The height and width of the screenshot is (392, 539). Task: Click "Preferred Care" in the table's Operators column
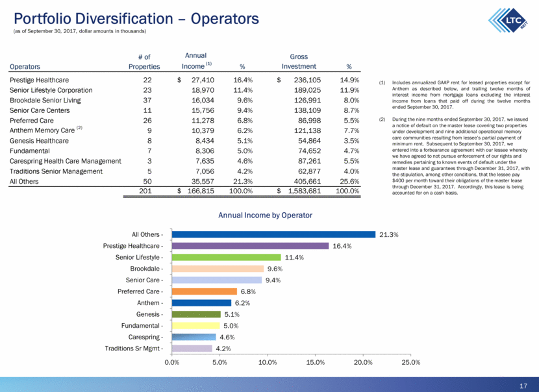[x=32, y=121]
